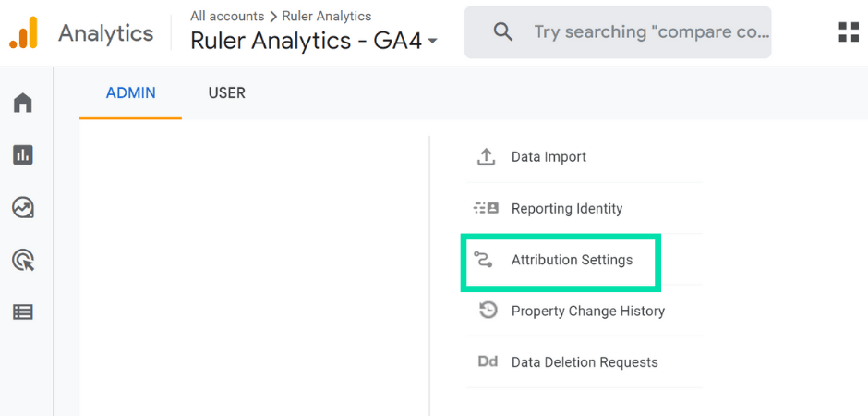868x416 pixels.
Task: Click the Property Change History clock icon
Action: pos(488,311)
